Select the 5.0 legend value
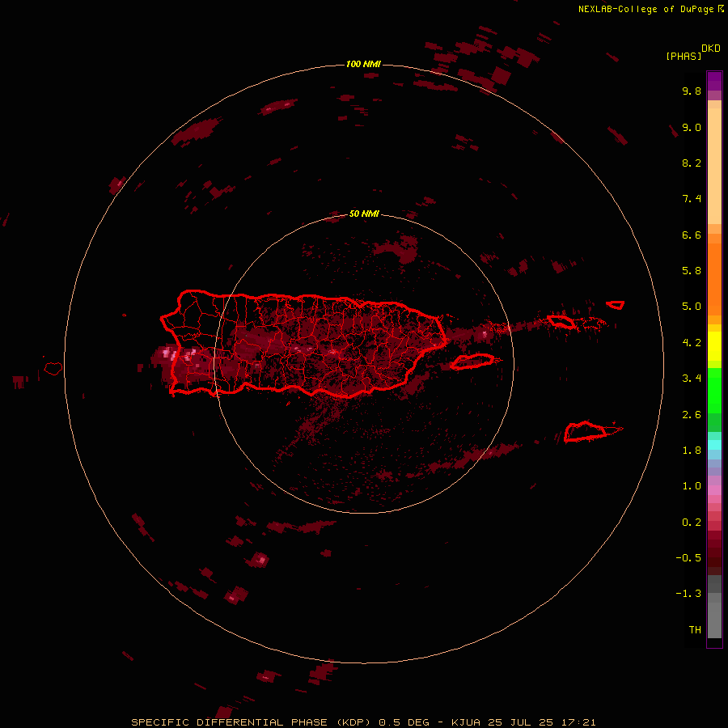728x728 pixels. click(x=692, y=307)
